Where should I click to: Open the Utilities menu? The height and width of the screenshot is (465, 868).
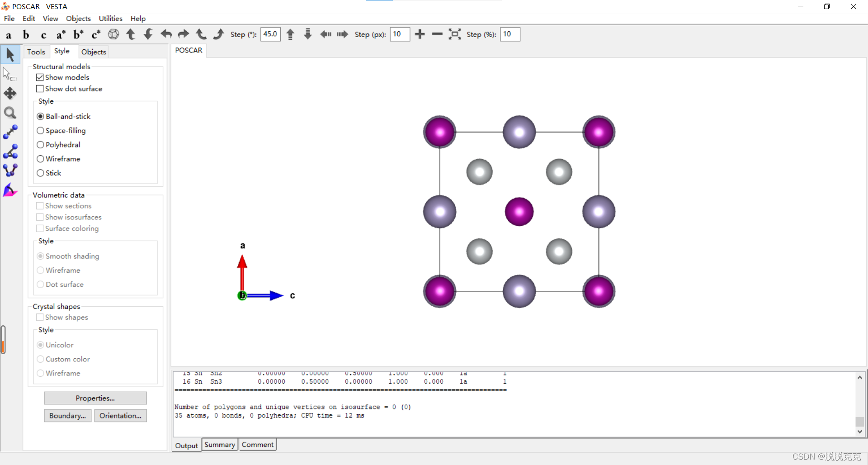point(111,19)
